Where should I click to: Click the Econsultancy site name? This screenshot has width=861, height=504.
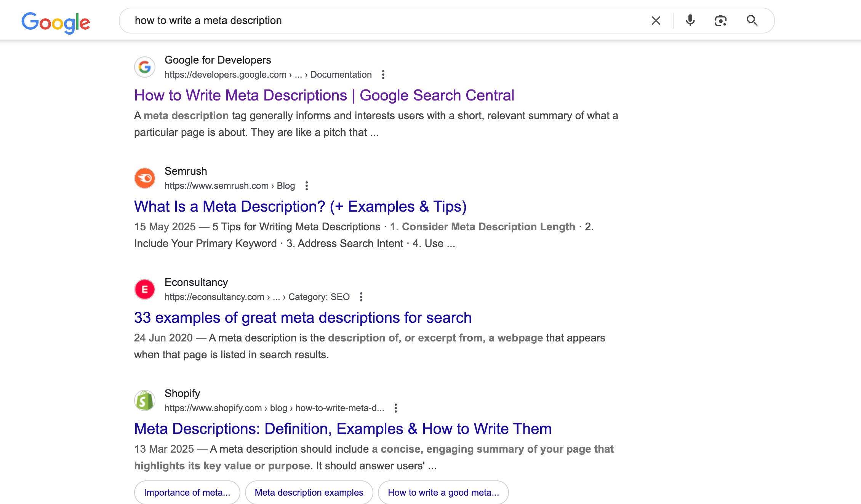coord(196,282)
